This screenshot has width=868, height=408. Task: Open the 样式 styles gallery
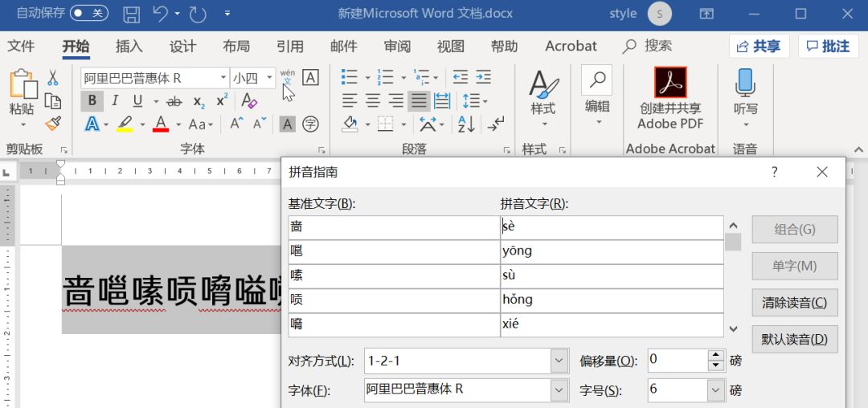(543, 99)
